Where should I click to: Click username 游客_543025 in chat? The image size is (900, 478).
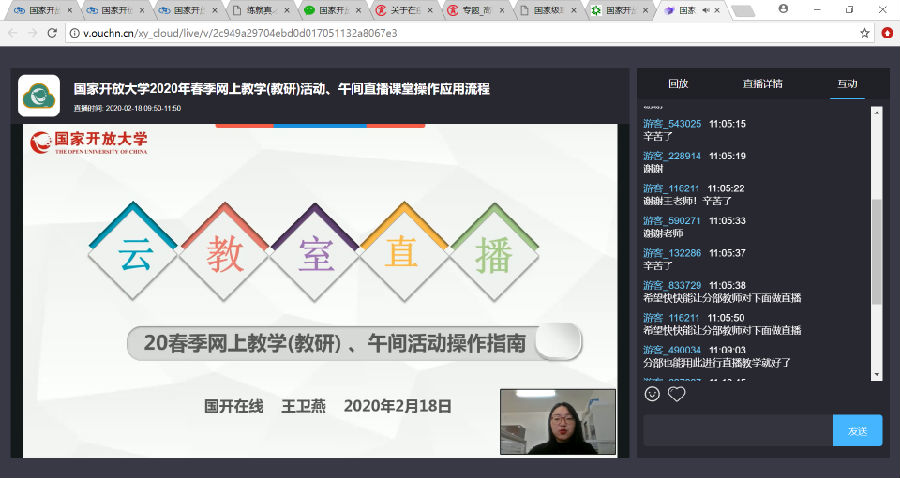[x=671, y=124]
